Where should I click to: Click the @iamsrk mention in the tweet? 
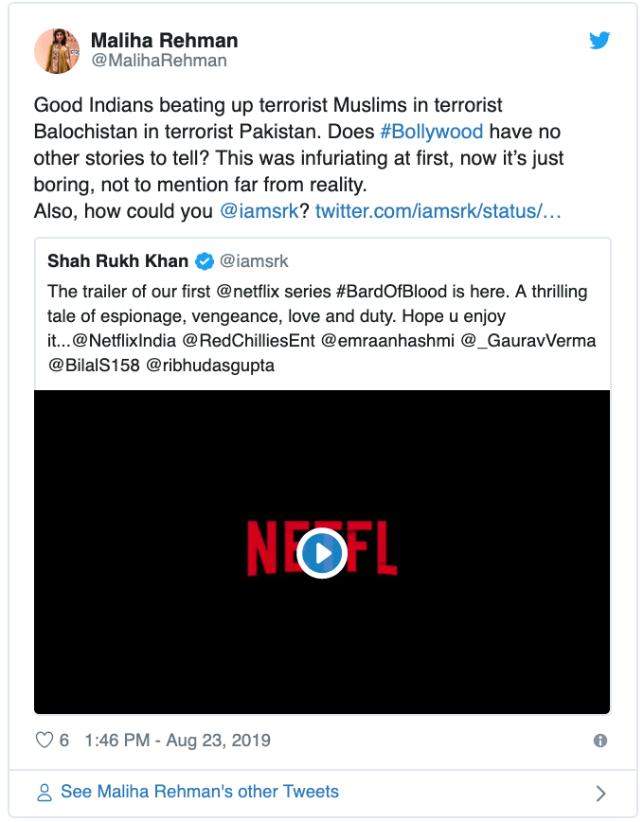259,211
